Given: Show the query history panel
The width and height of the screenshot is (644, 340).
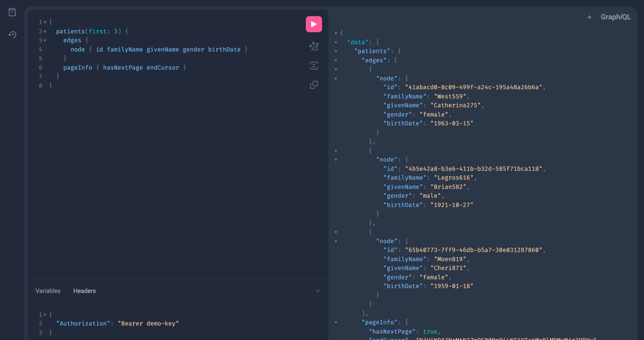Looking at the screenshot, I should [x=12, y=35].
